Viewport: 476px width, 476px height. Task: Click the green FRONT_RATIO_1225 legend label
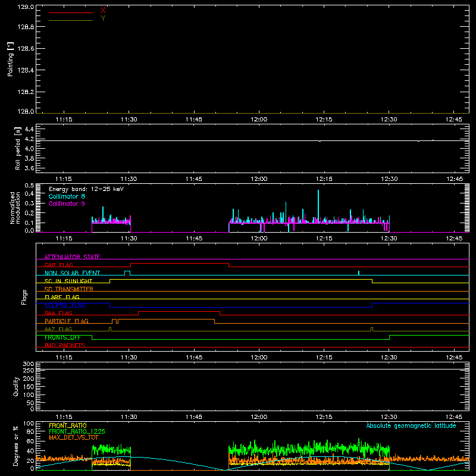(77, 431)
